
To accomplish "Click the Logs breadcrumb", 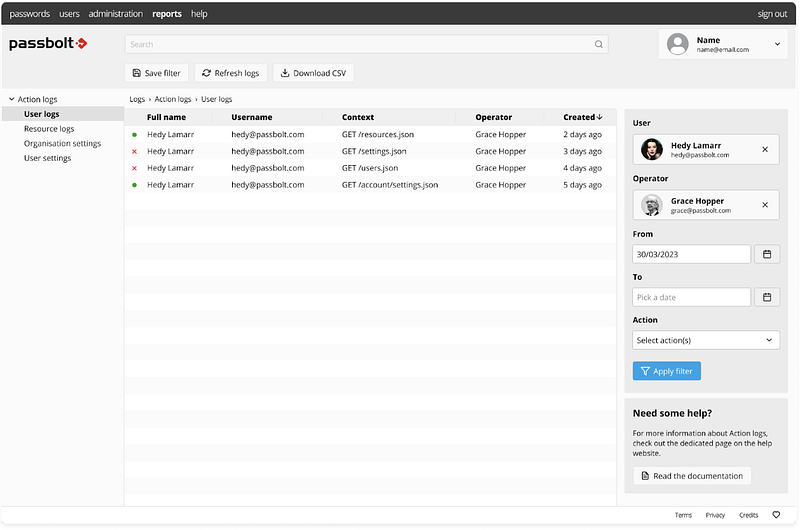I will tap(137, 99).
